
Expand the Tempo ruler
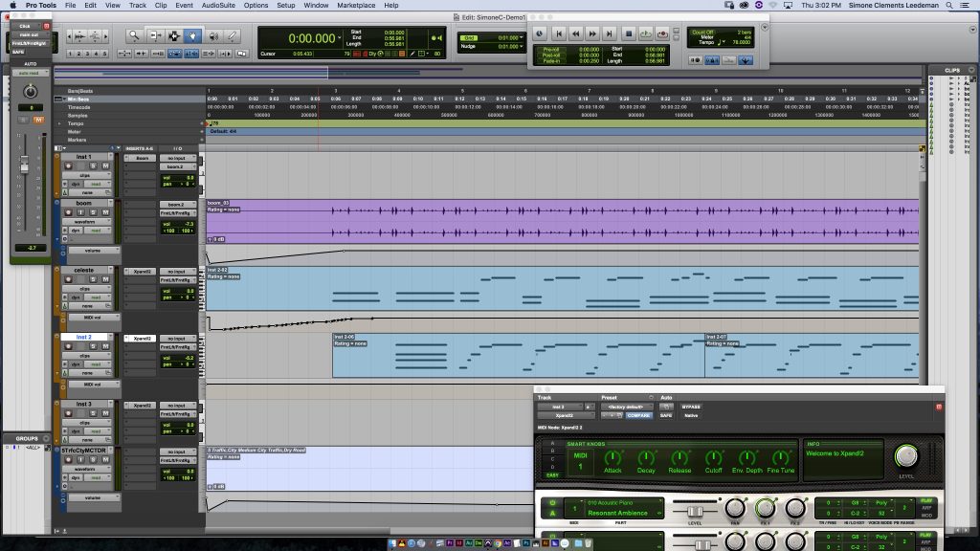tap(60, 123)
